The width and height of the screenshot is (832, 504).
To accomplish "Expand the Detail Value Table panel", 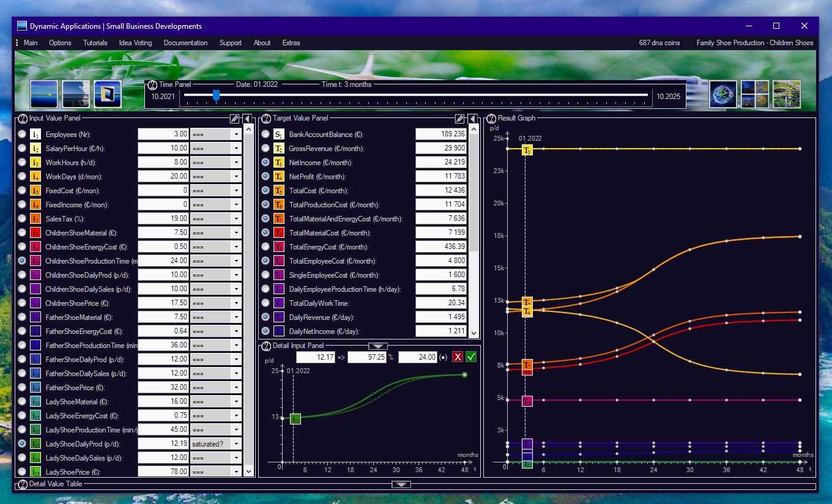I will [x=401, y=485].
